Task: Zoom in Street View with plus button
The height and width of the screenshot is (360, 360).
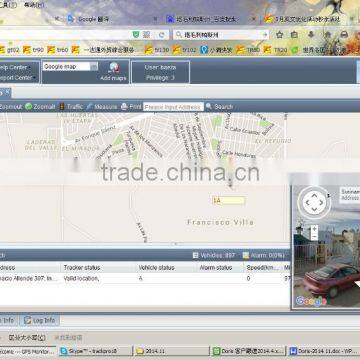Action: [314, 229]
